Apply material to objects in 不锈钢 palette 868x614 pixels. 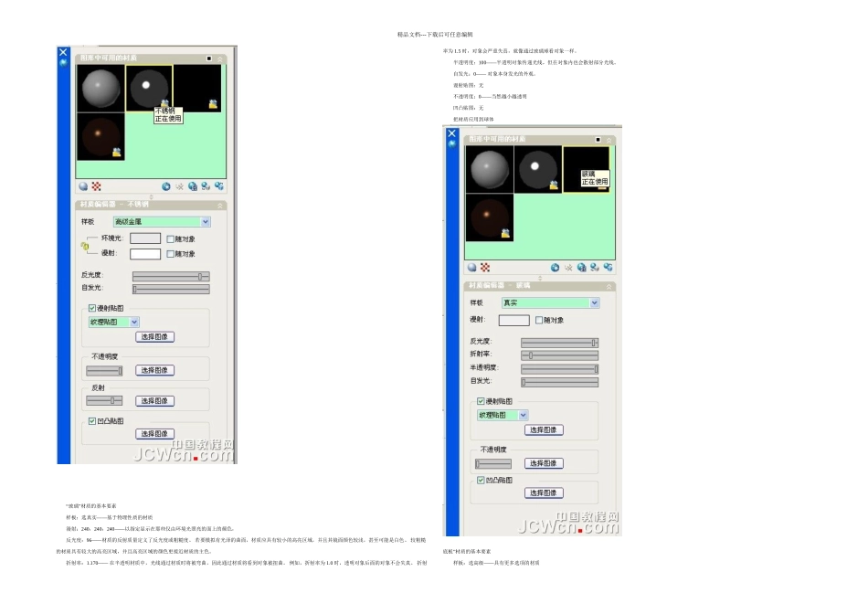coord(206,186)
